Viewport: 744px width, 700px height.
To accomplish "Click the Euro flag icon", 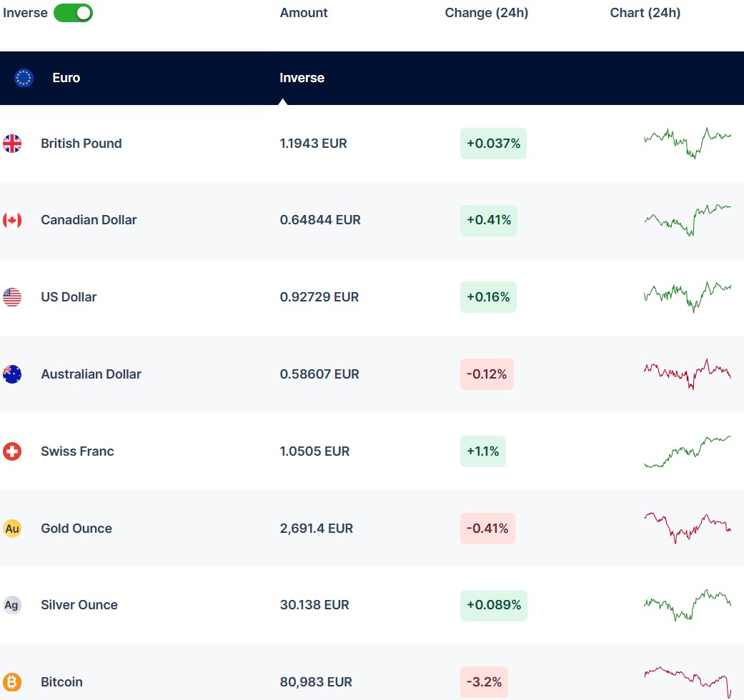I will point(24,78).
